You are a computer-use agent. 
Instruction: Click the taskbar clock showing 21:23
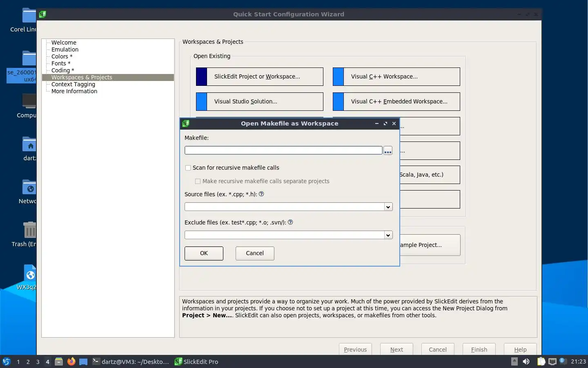coord(578,361)
